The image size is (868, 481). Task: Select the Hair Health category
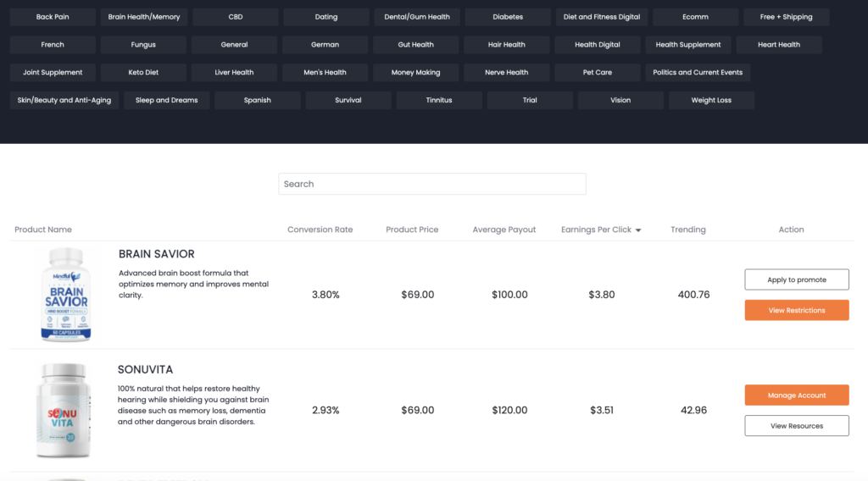point(507,45)
